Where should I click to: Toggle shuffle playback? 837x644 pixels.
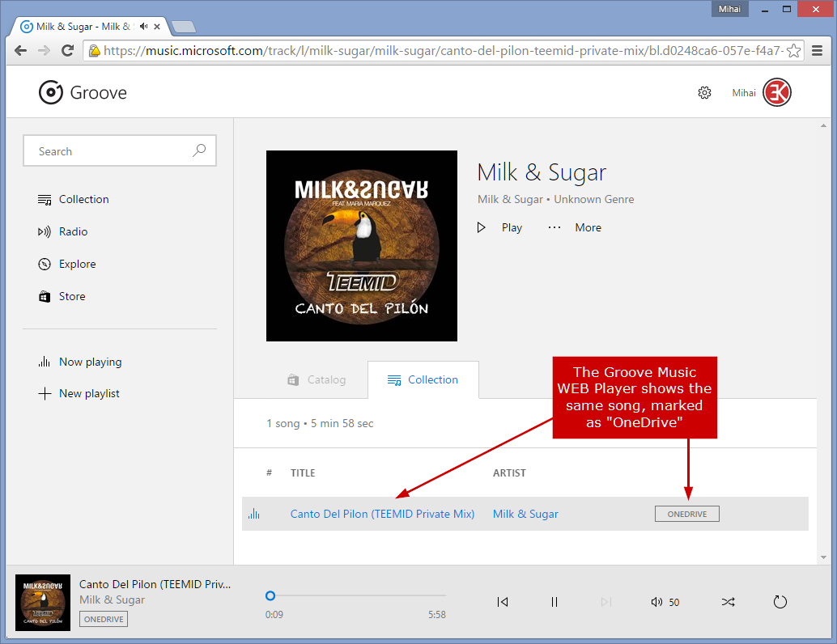(728, 602)
